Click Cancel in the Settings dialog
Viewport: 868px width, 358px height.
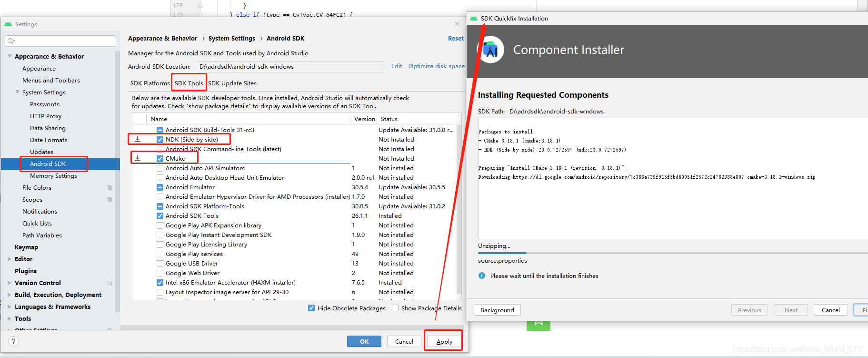pyautogui.click(x=404, y=341)
